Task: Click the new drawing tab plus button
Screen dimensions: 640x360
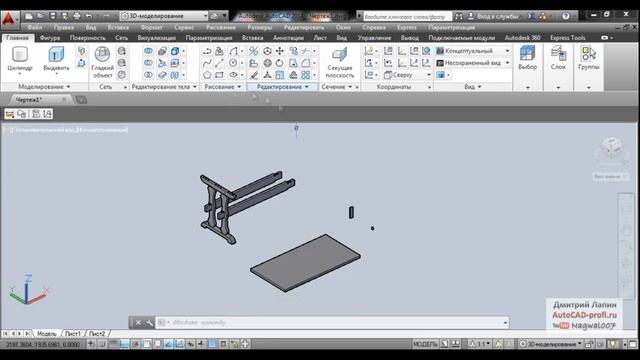Action: tap(81, 100)
